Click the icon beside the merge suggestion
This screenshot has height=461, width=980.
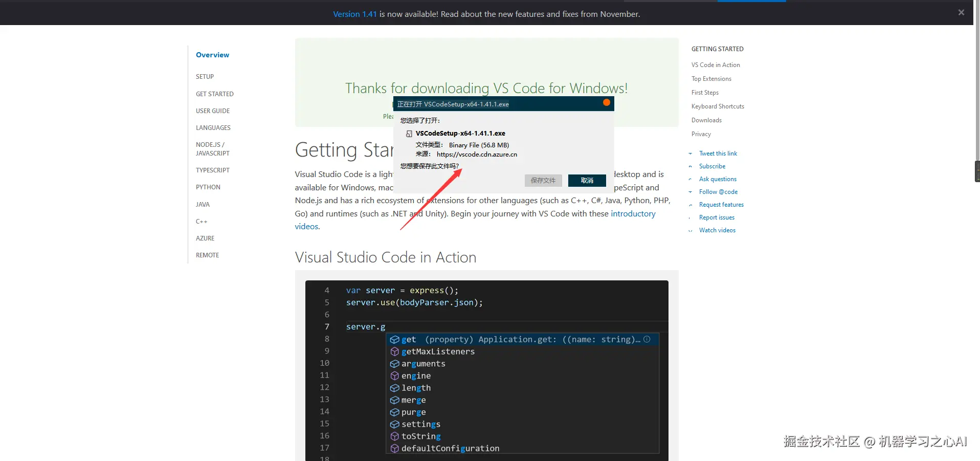394,400
